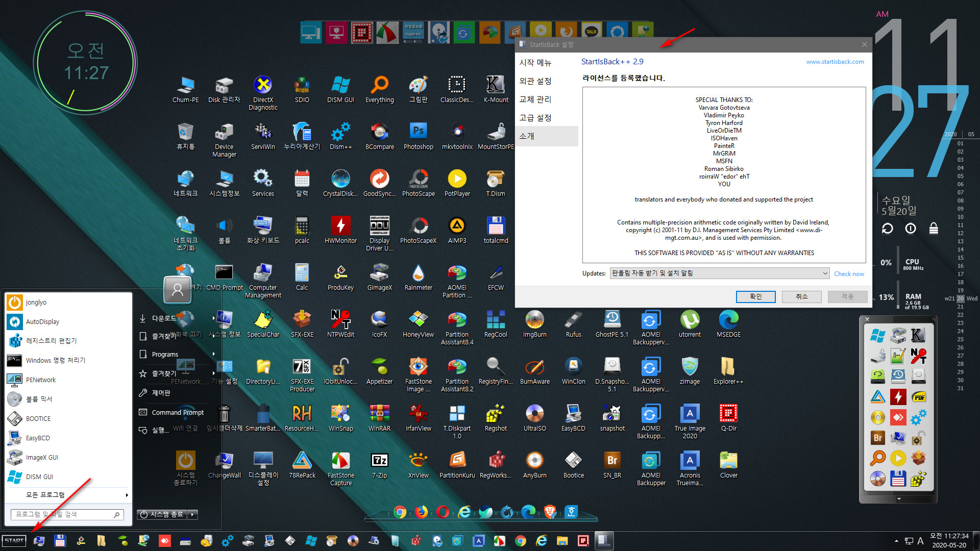Screen dimensions: 980x551
Task: Open ImageX GUI from start menu
Action: pos(68,458)
